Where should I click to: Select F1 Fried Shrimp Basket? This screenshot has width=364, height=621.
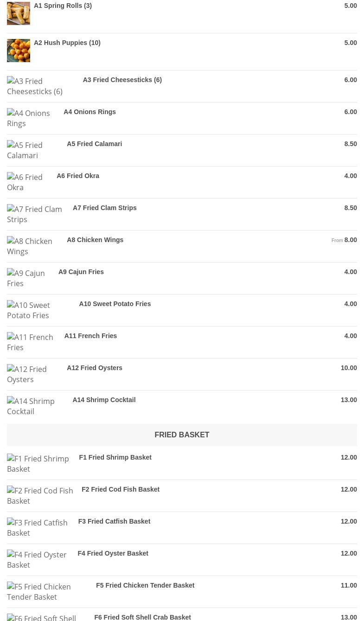[115, 457]
